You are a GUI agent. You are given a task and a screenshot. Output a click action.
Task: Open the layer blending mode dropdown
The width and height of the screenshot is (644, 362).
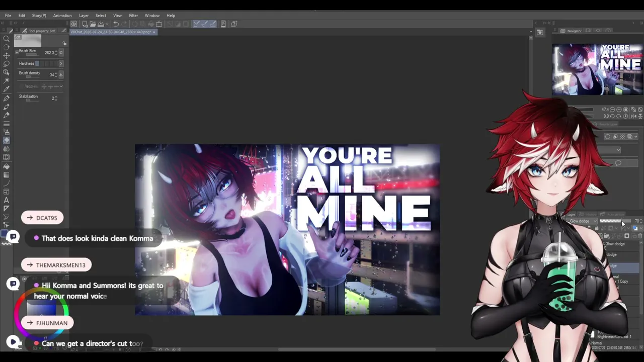pyautogui.click(x=582, y=221)
